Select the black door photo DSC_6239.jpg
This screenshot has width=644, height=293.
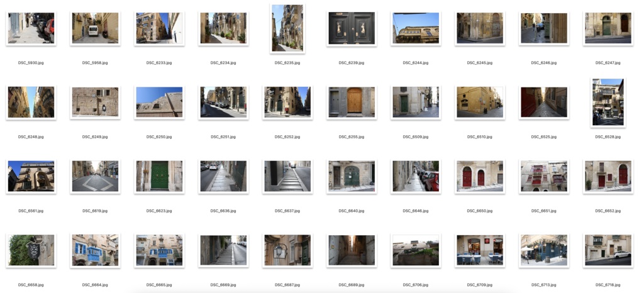click(x=352, y=28)
